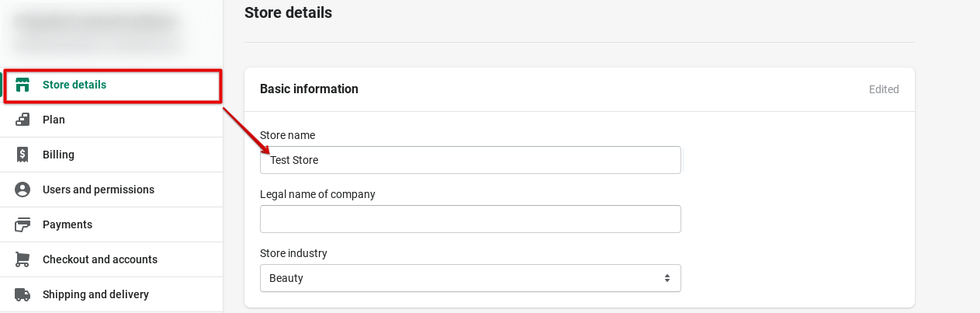This screenshot has width=980, height=313.
Task: Click the Plan icon in sidebar
Action: (23, 120)
